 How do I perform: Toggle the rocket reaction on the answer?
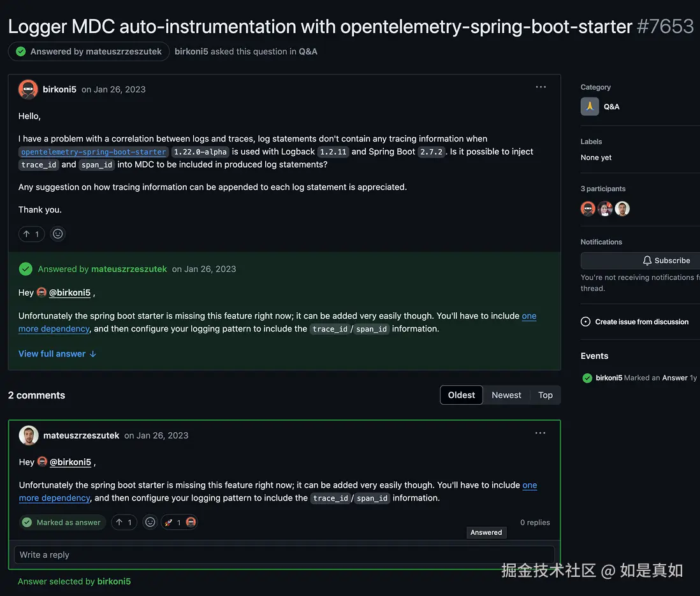pyautogui.click(x=179, y=522)
